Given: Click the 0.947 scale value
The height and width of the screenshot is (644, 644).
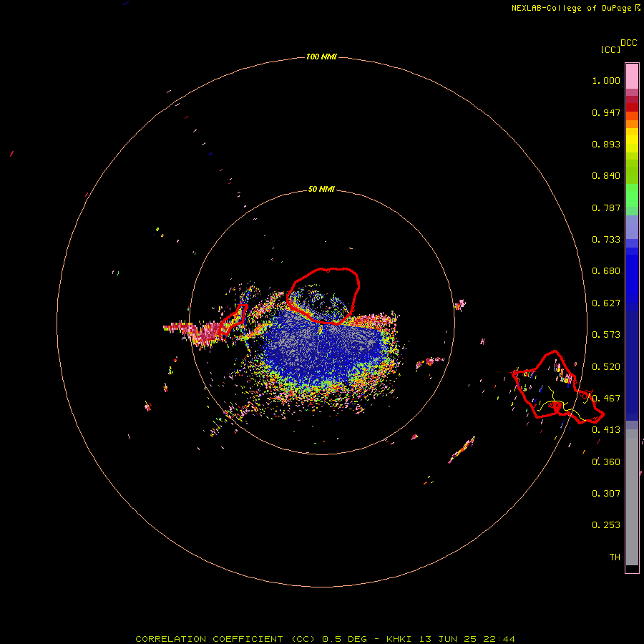Looking at the screenshot, I should click(606, 112).
